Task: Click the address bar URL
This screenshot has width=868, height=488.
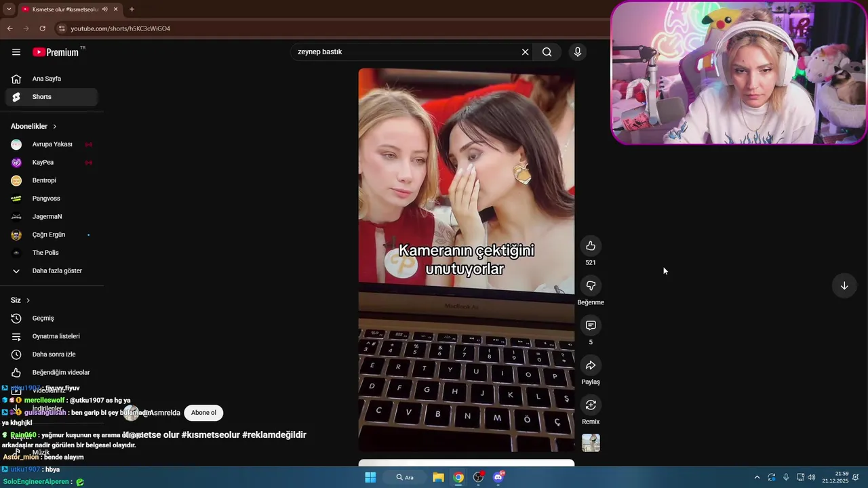Action: click(121, 28)
